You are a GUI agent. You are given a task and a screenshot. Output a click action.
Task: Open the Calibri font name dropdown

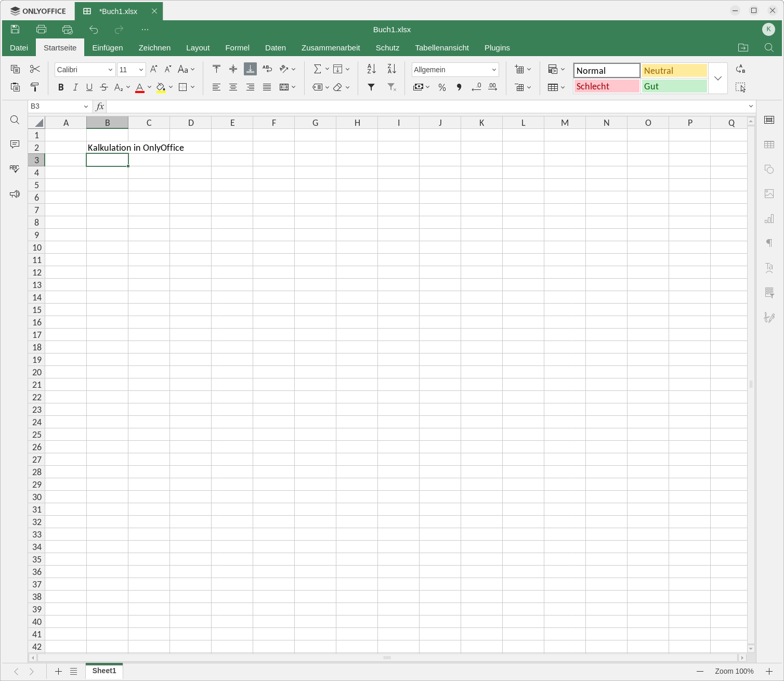point(85,70)
